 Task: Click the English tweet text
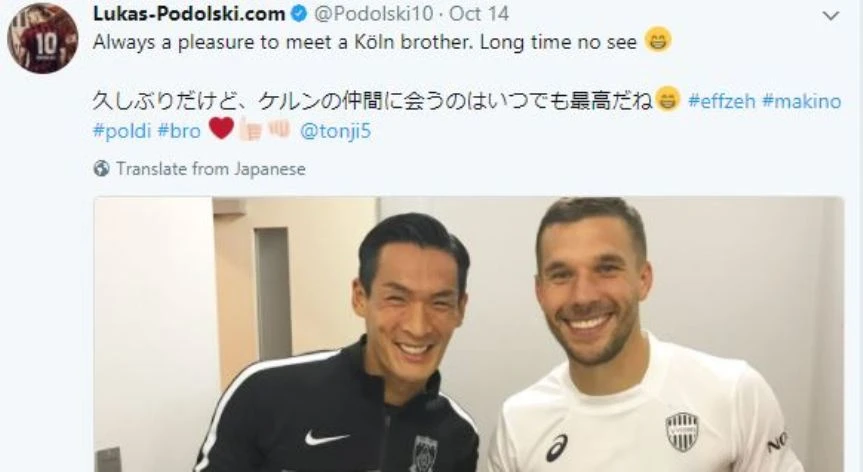[365, 42]
